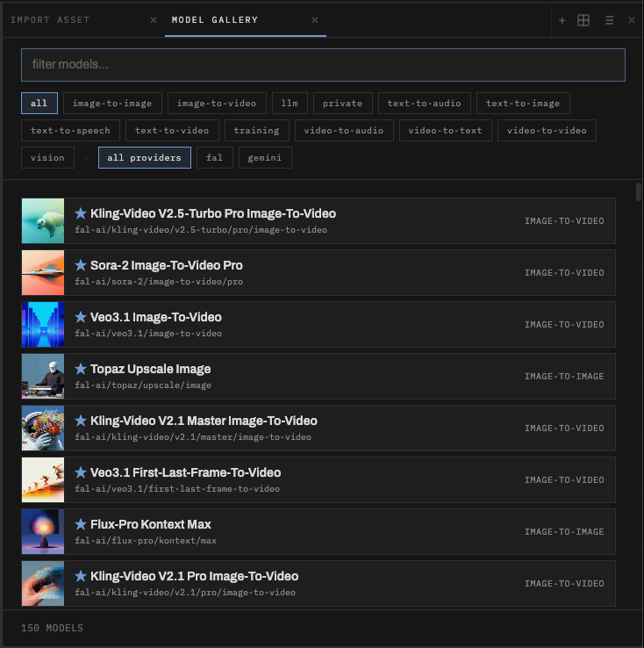Toggle star on Sora-2 Image-To-Video Pro
The height and width of the screenshot is (648, 644).
tap(81, 265)
